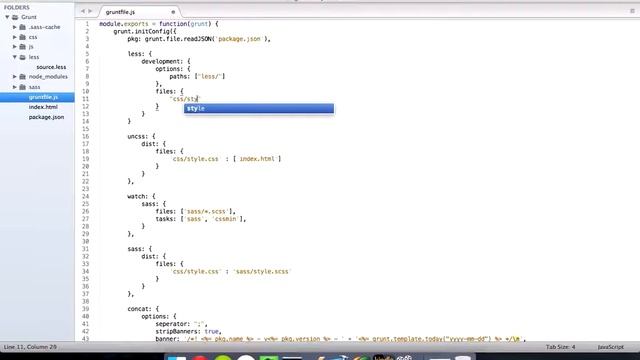Image resolution: width=640 pixels, height=360 pixels.
Task: Click the Line 11, Column 20 status text
Action: tap(30, 347)
